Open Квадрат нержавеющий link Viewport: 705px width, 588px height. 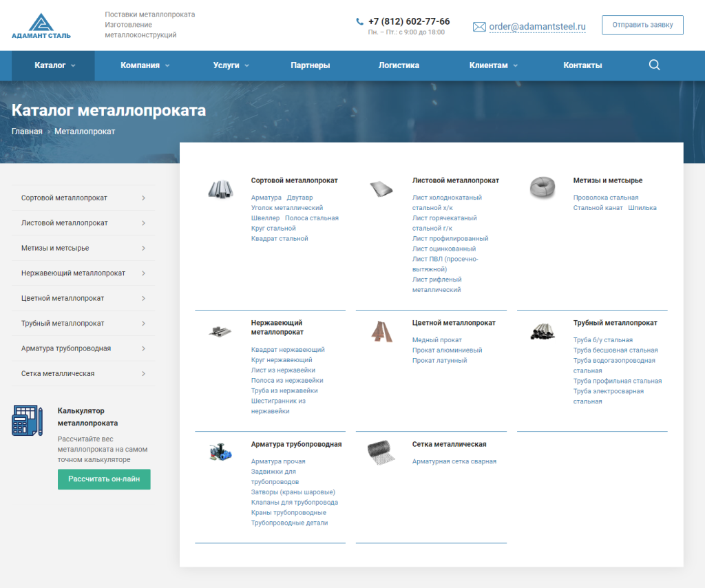coord(288,350)
